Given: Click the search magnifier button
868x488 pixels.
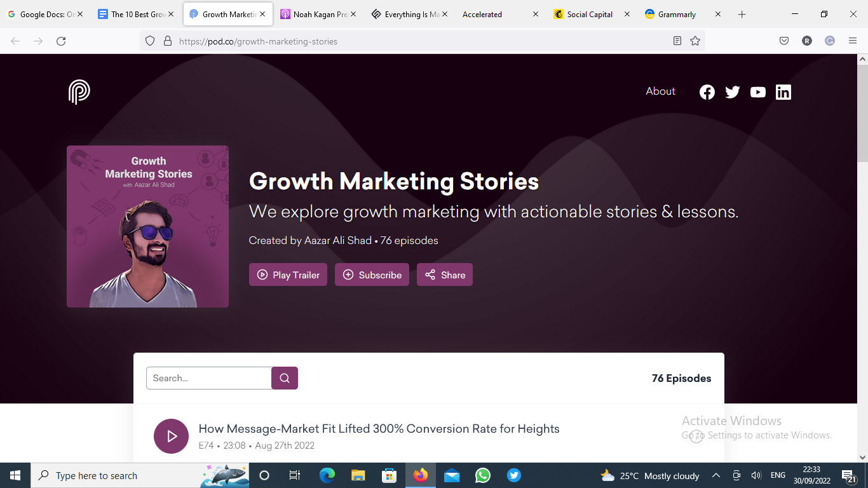Looking at the screenshot, I should coord(285,378).
